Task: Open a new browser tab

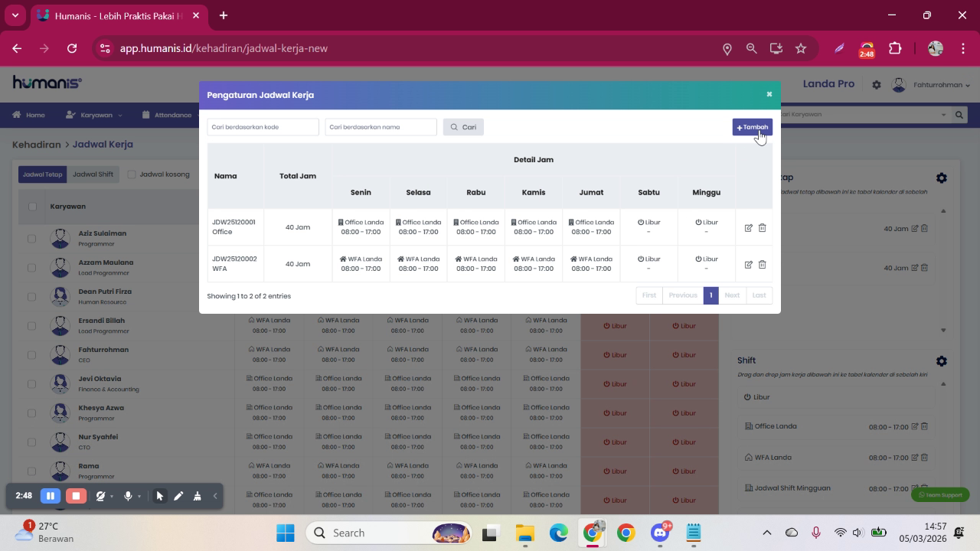Action: click(x=224, y=15)
